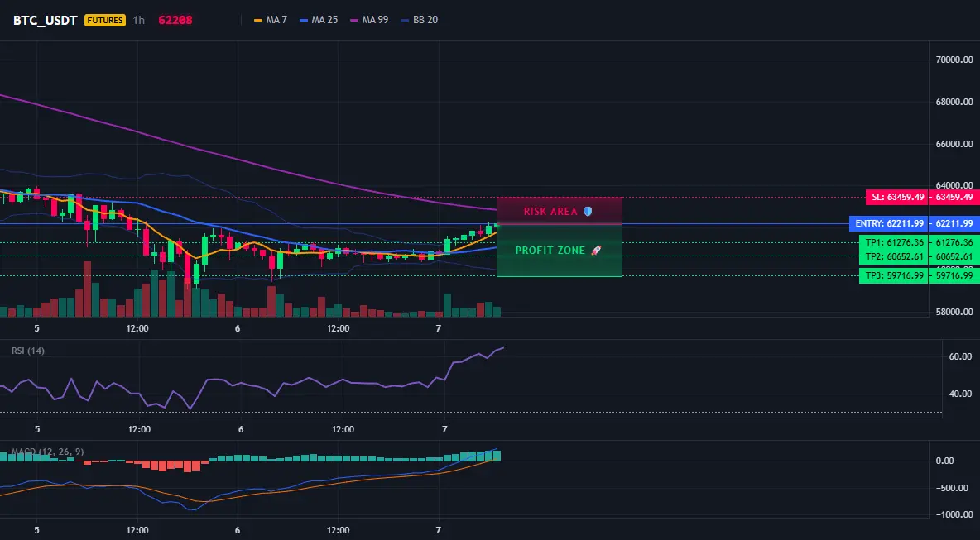
Task: Click the RSI 60.00 axis label
Action: coord(961,356)
